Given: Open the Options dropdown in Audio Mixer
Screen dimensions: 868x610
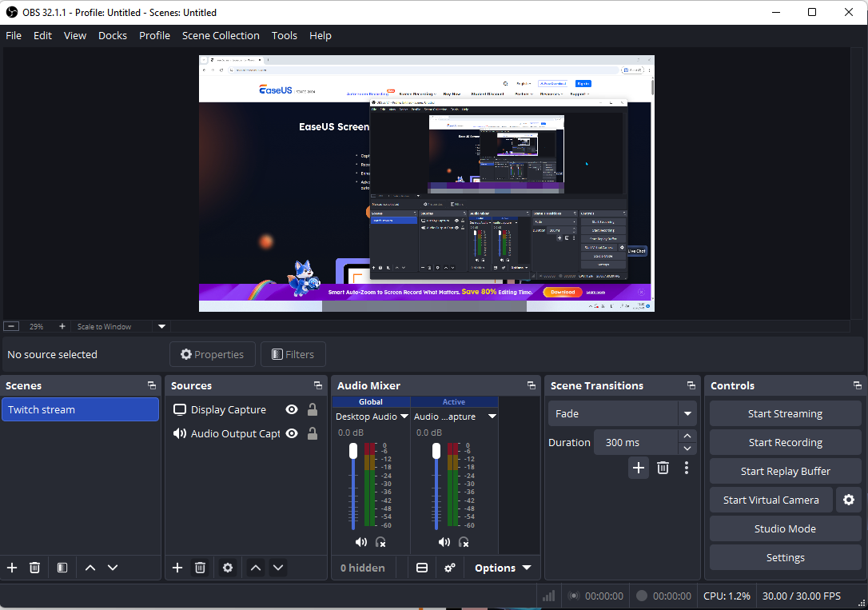Looking at the screenshot, I should (x=501, y=568).
